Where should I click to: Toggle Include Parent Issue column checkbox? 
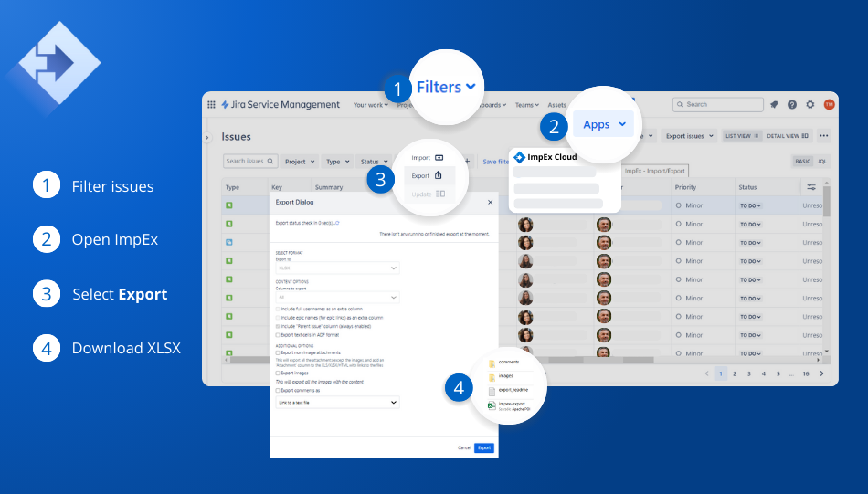click(x=278, y=326)
